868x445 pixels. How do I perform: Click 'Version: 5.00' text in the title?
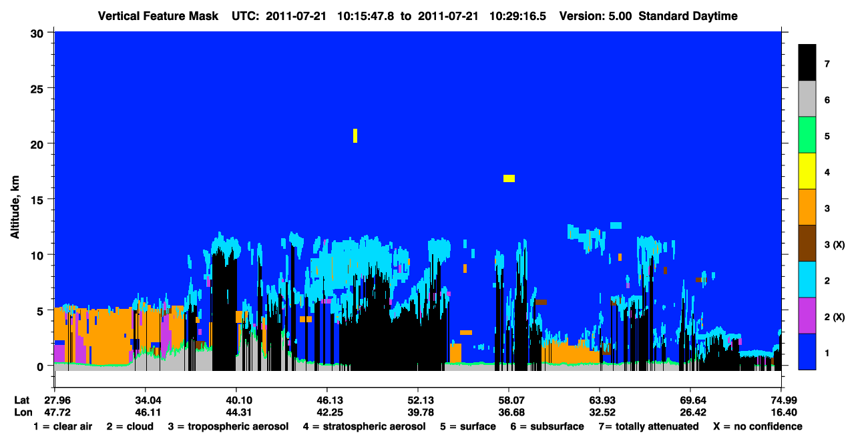pyautogui.click(x=596, y=16)
